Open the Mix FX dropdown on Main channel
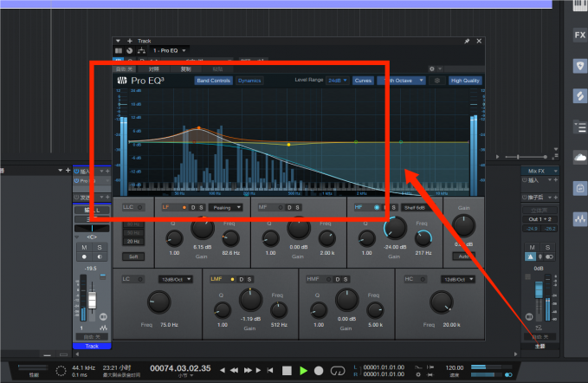The width and height of the screenshot is (588, 383). click(540, 171)
